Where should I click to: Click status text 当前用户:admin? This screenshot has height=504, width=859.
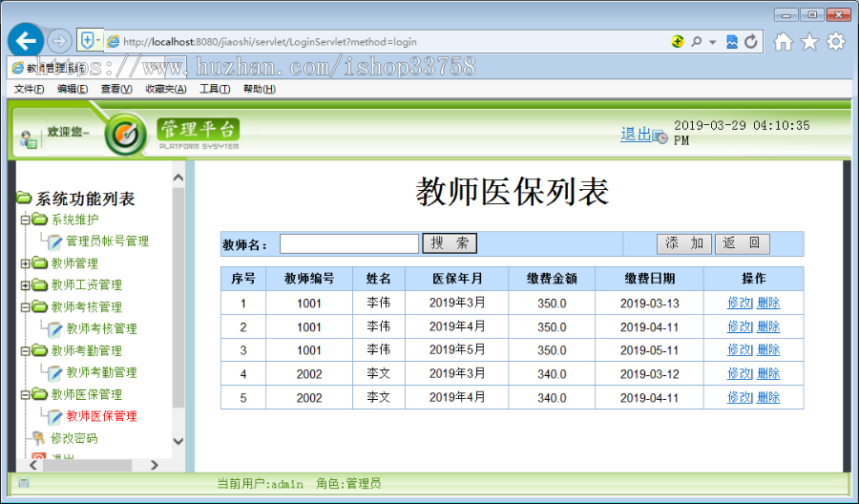coord(261,484)
